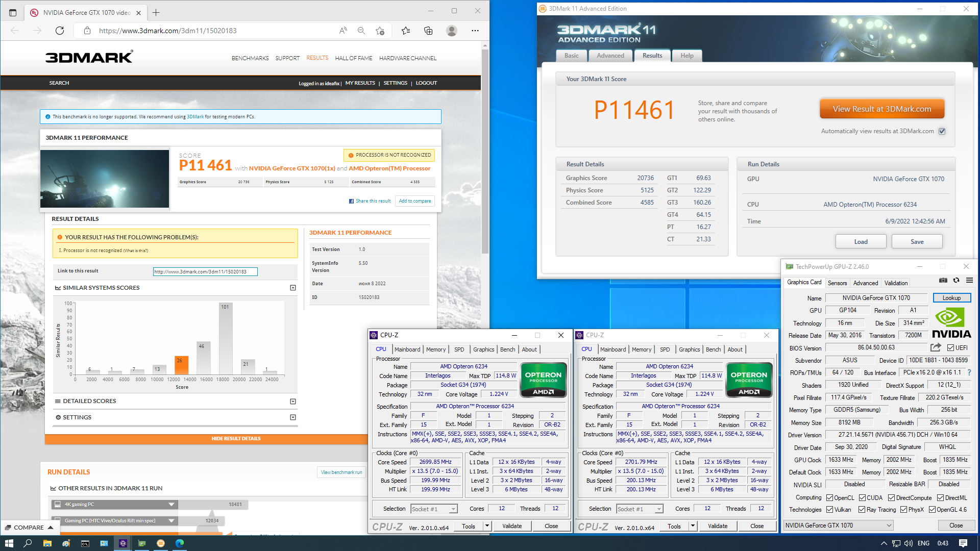
Task: Click the GPU-Z screenshot camera icon
Action: pos(943,280)
